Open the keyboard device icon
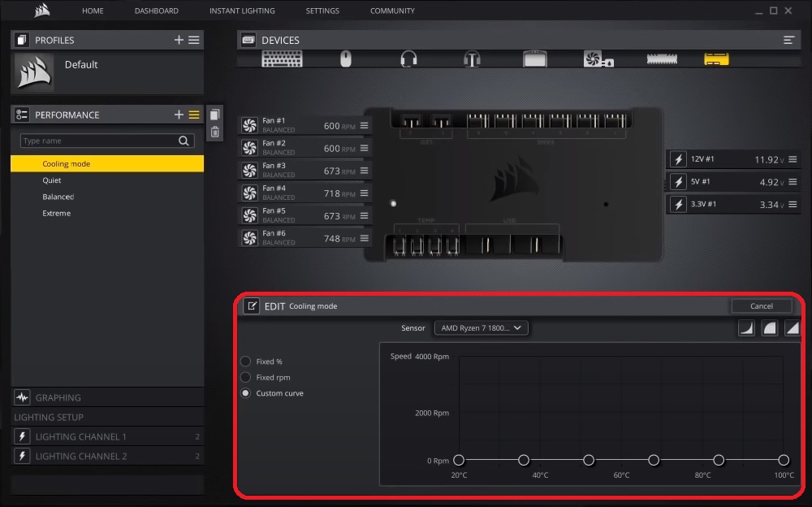Screen dimensions: 812x507 (282, 58)
